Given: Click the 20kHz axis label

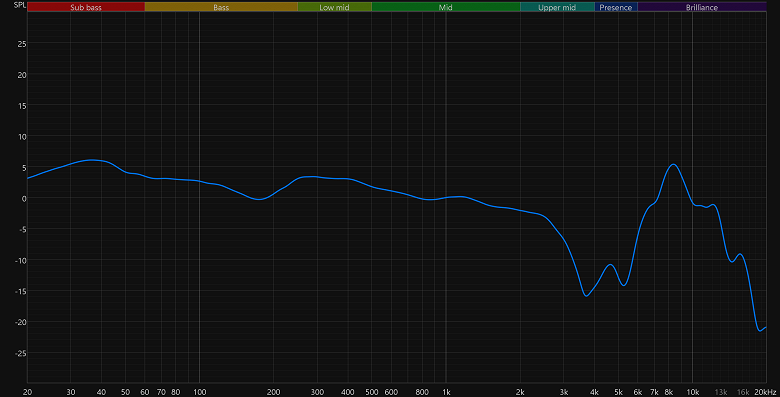Looking at the screenshot, I should coord(765,392).
